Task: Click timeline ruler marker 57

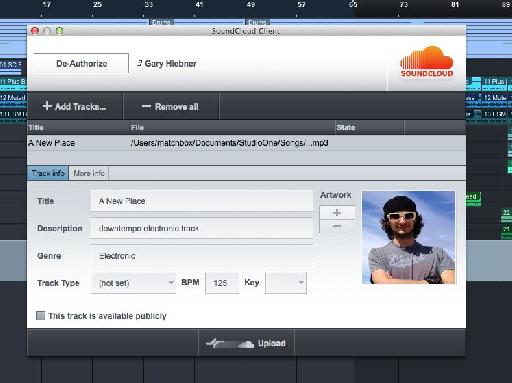Action: pos(301,5)
